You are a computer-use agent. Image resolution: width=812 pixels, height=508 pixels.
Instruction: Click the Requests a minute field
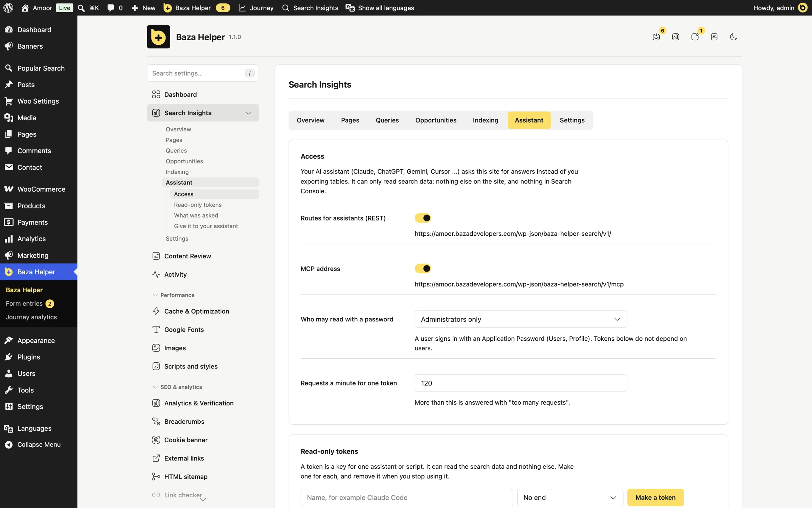coord(521,383)
